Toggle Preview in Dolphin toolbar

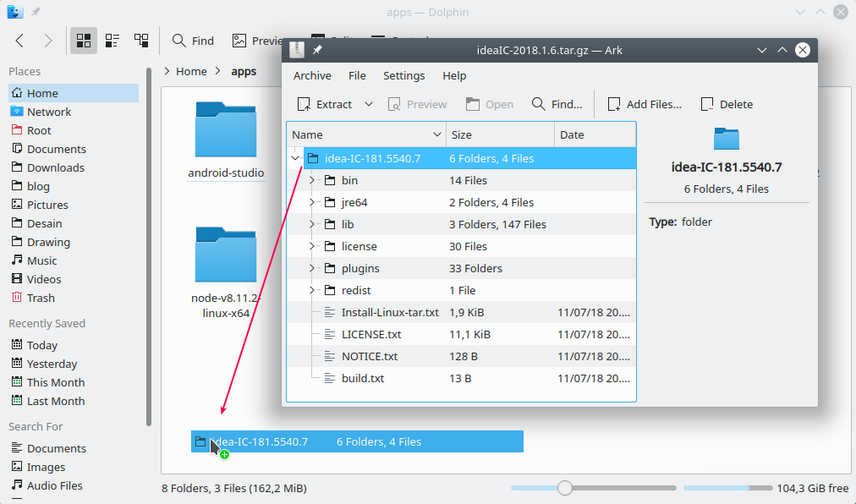click(256, 41)
